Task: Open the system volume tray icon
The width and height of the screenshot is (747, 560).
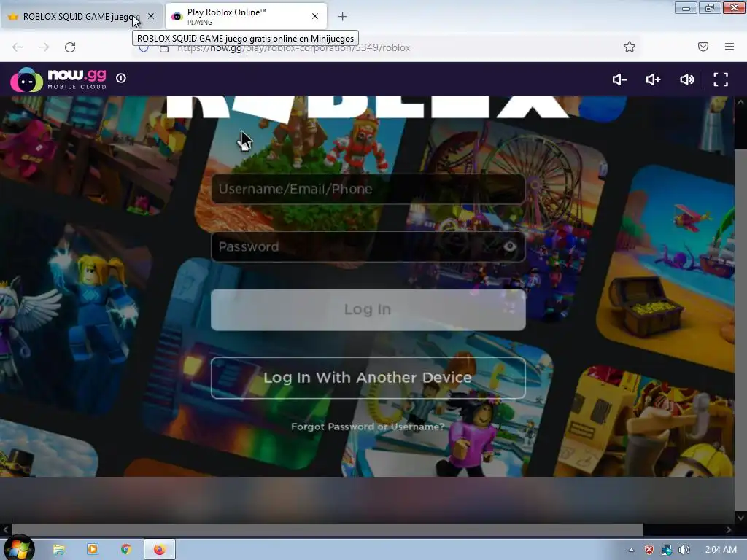Action: pyautogui.click(x=684, y=550)
